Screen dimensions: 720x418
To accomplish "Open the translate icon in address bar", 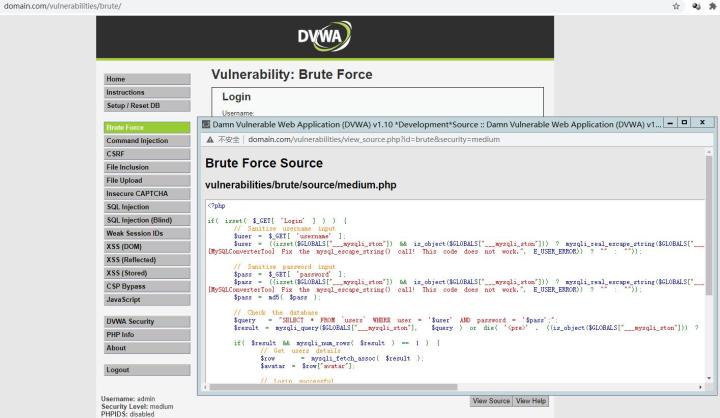I will coord(696,6).
